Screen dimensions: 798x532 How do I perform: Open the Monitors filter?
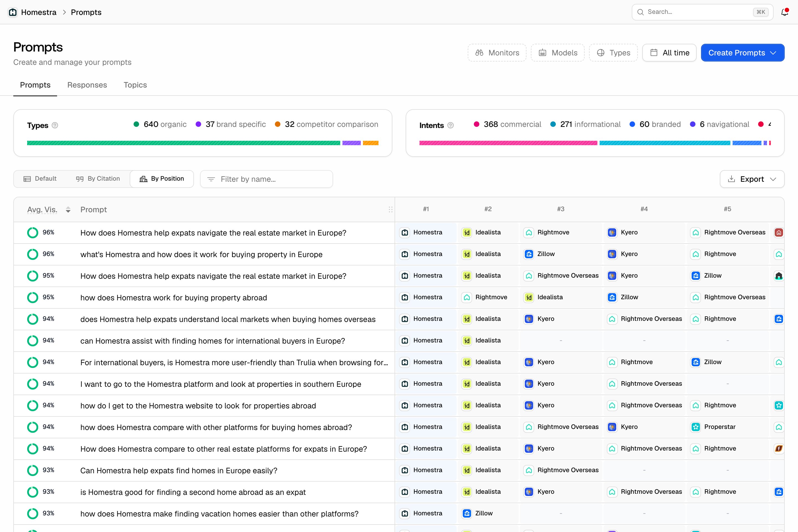(x=497, y=53)
